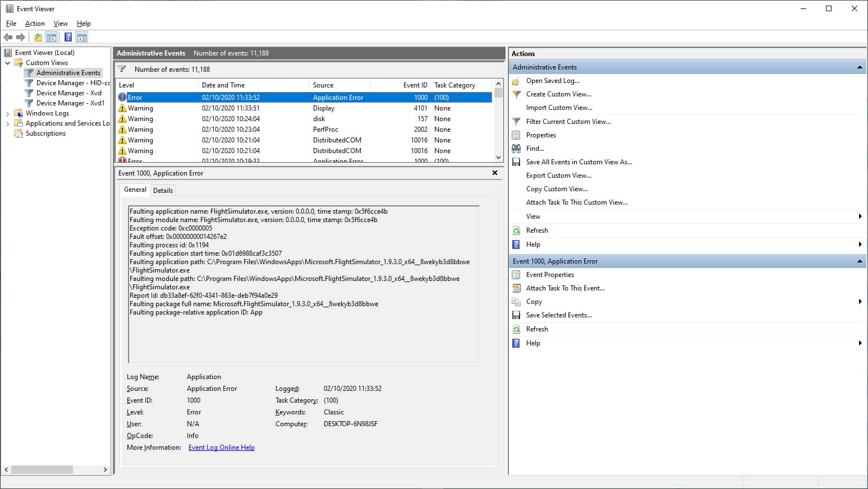Toggle the console tree pane visibility
The image size is (868, 489).
point(52,37)
